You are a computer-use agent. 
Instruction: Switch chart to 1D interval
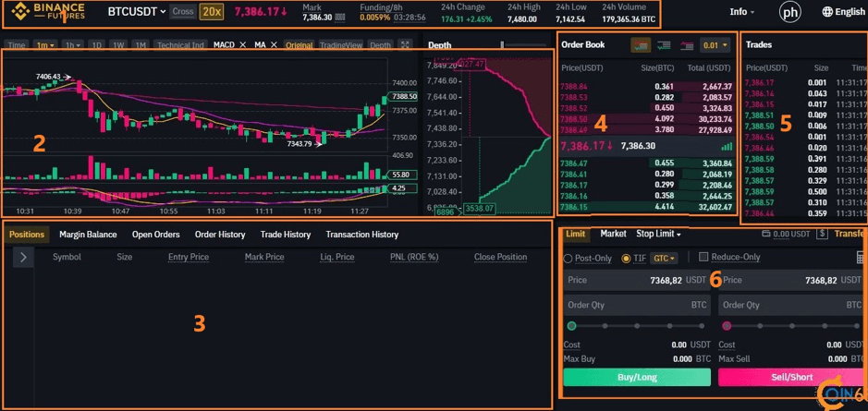click(96, 45)
